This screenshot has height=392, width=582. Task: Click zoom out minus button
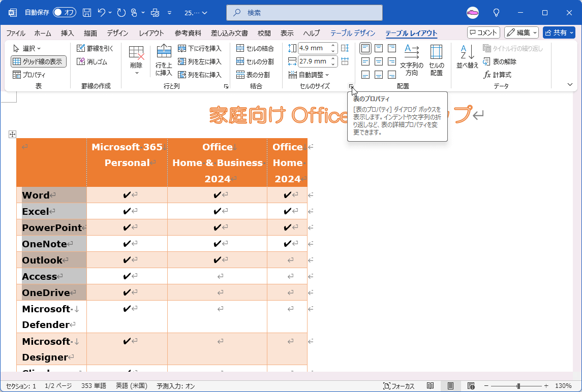[x=486, y=386]
